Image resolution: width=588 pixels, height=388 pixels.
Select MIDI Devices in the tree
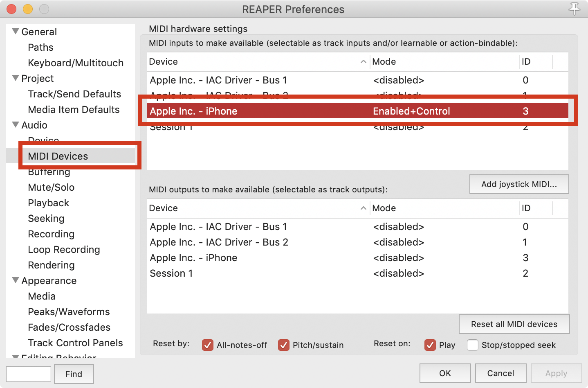pyautogui.click(x=58, y=156)
